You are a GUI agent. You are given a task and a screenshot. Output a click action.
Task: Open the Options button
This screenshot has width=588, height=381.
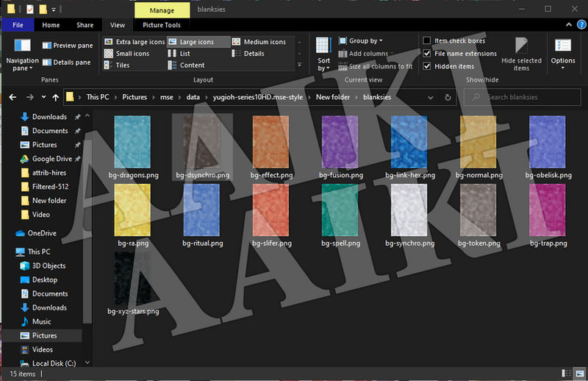coord(563,54)
